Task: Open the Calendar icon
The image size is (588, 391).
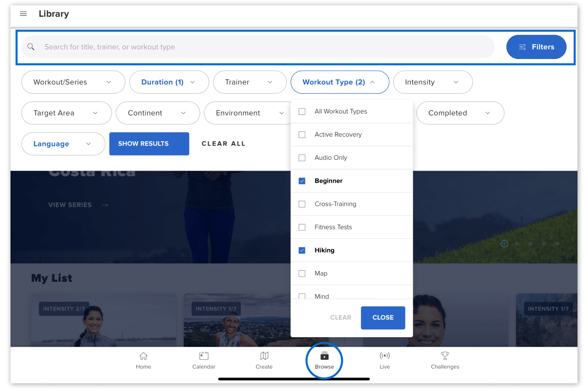Action: pyautogui.click(x=204, y=356)
